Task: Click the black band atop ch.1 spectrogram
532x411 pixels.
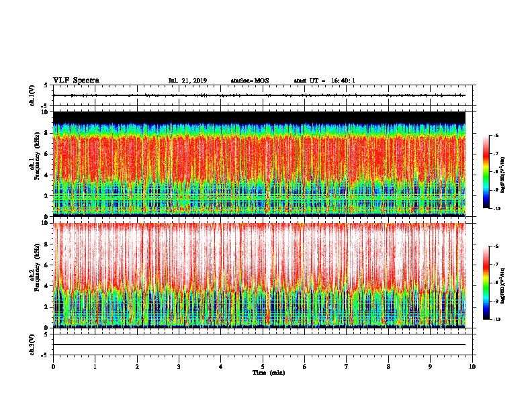Action: coord(259,118)
